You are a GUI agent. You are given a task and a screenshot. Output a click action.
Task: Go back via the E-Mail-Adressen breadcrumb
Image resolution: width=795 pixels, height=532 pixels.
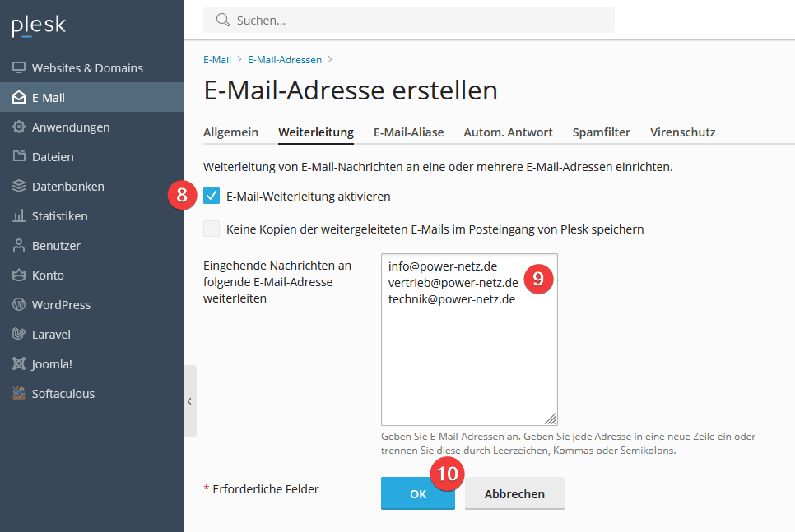pyautogui.click(x=286, y=59)
